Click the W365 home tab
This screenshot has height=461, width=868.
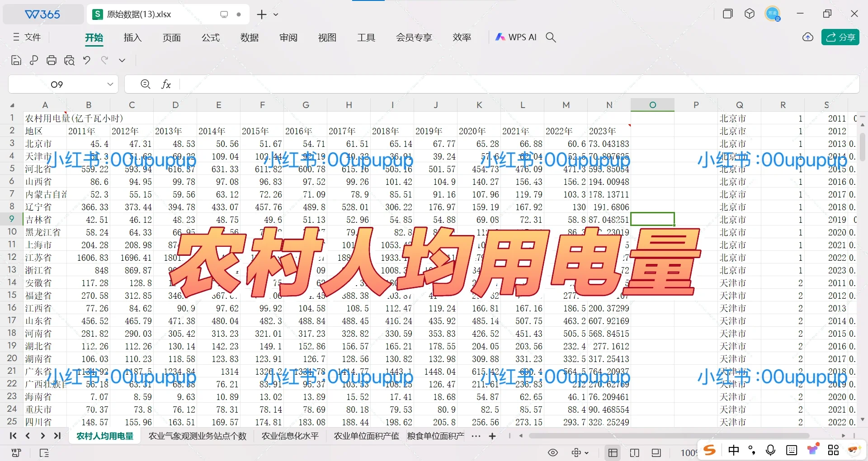point(43,14)
